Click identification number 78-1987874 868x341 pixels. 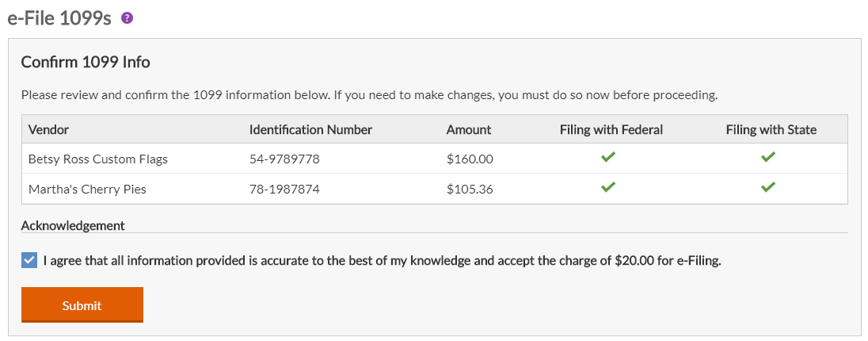[284, 190]
